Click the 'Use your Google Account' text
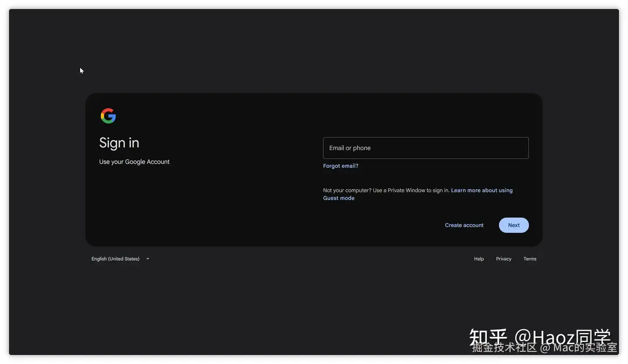Image resolution: width=628 pixels, height=364 pixels. (x=134, y=162)
